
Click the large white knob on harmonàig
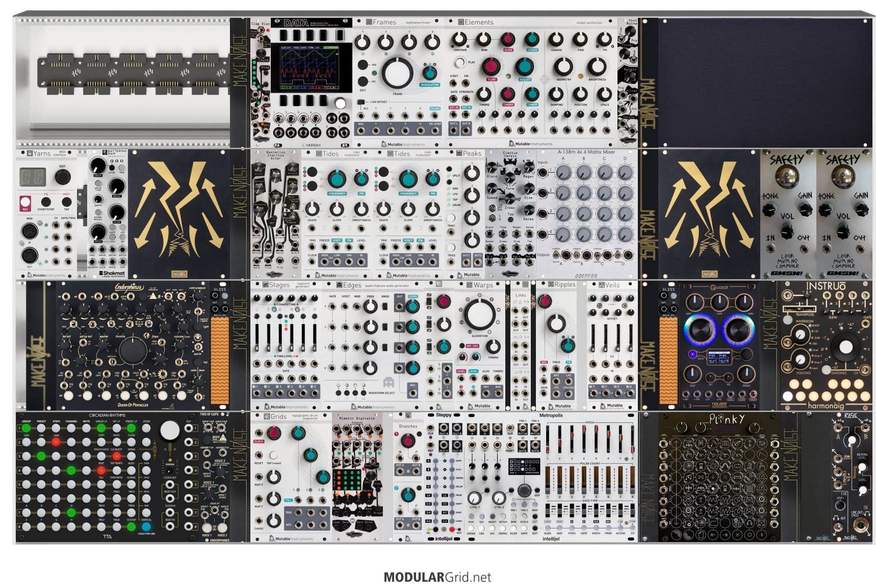(846, 347)
